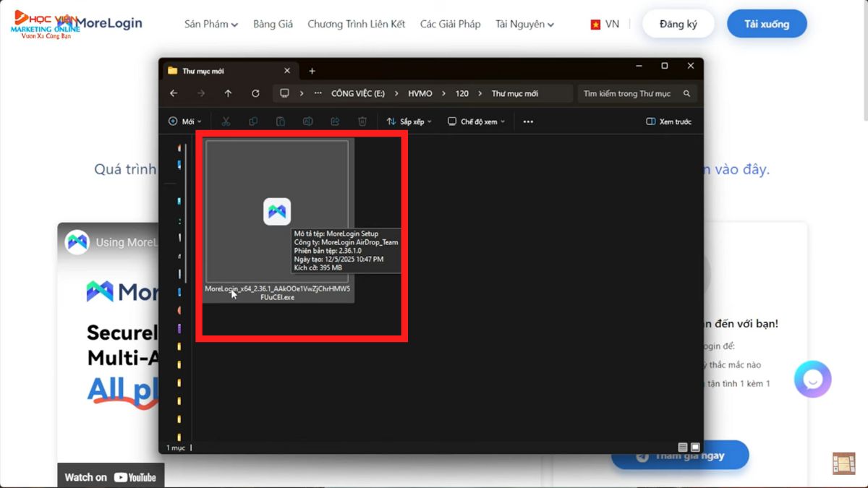Go up one folder level

click(x=228, y=93)
